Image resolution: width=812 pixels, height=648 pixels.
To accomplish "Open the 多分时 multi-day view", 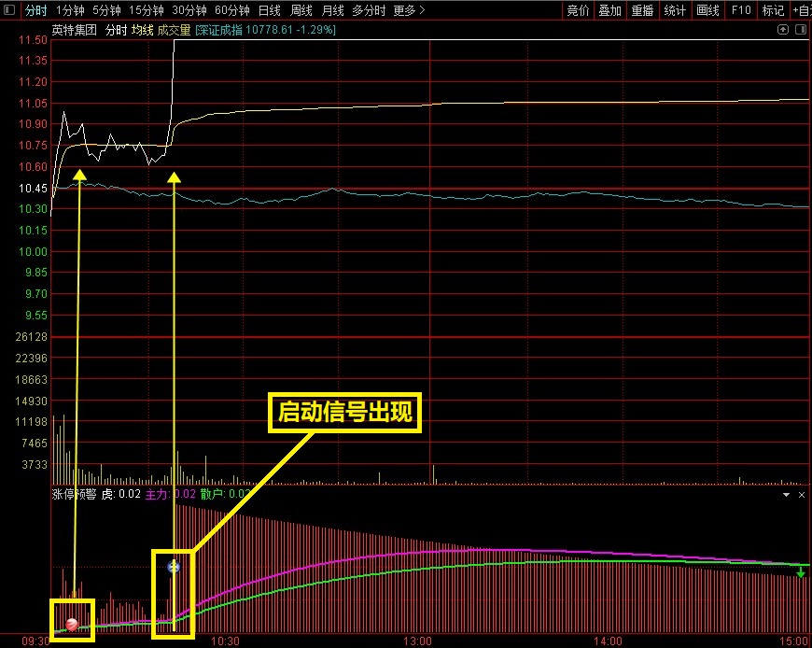I will pos(369,10).
